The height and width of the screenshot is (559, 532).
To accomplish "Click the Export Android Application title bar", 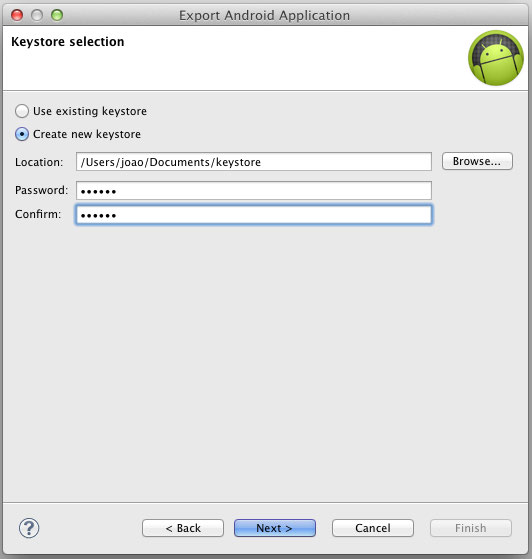I will pyautogui.click(x=264, y=15).
